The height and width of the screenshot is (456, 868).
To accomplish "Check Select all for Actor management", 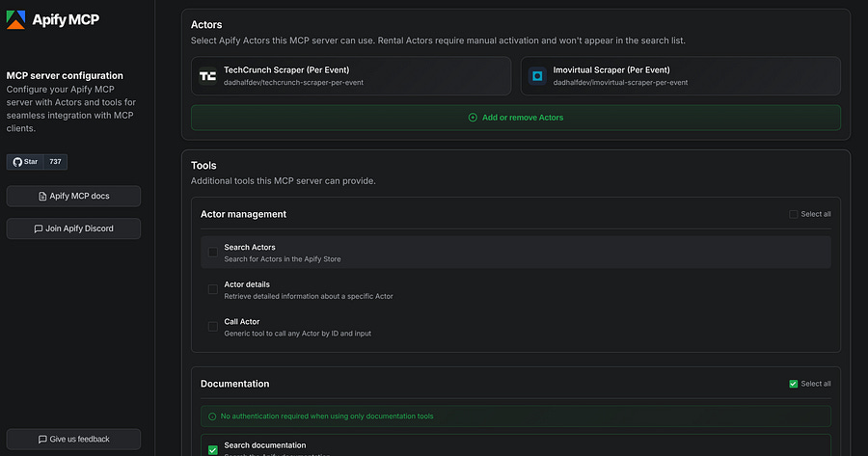I will click(x=794, y=214).
